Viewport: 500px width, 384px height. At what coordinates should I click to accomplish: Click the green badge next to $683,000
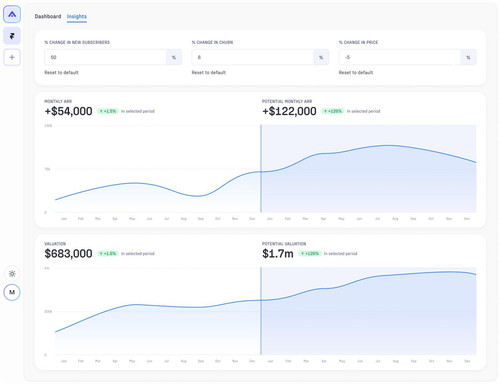[108, 254]
